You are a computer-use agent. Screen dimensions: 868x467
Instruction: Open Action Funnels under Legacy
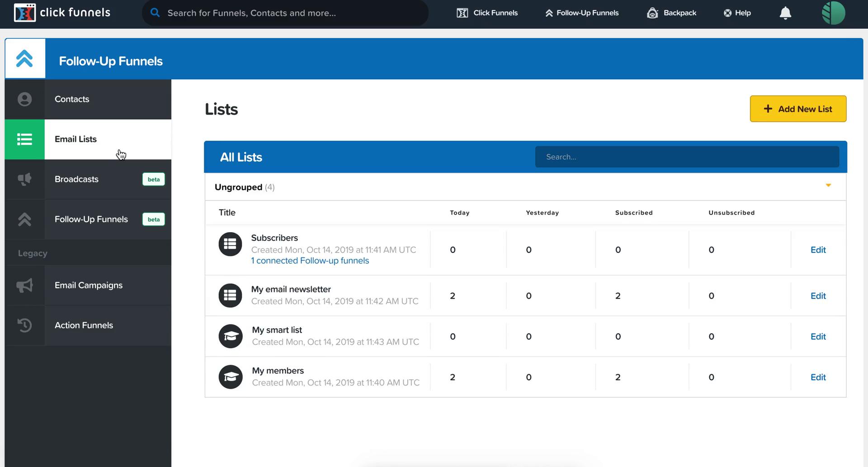88,325
